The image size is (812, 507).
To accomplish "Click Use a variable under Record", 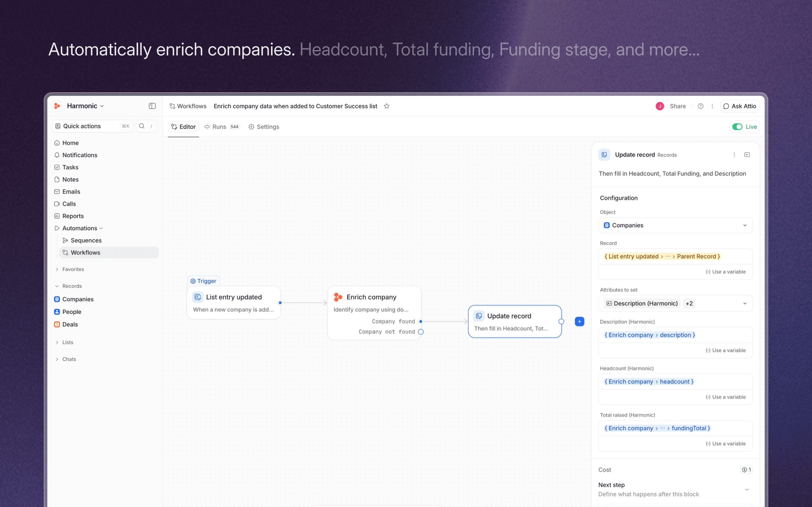I will coord(726,272).
